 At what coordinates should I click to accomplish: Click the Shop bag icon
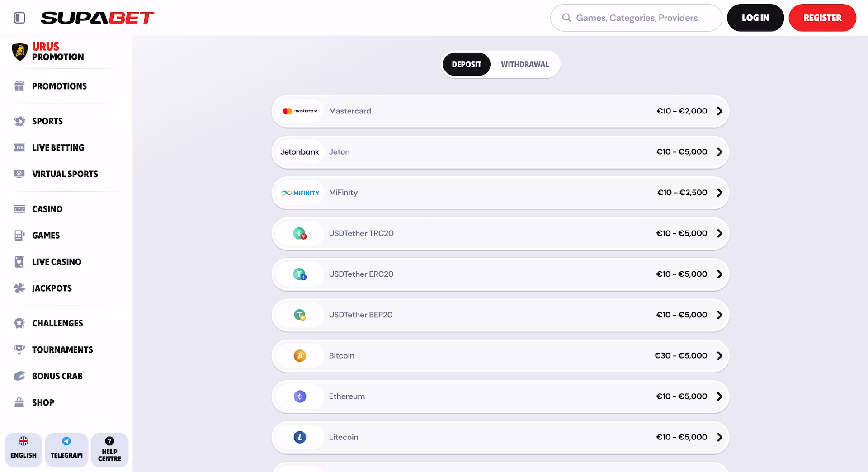(19, 402)
